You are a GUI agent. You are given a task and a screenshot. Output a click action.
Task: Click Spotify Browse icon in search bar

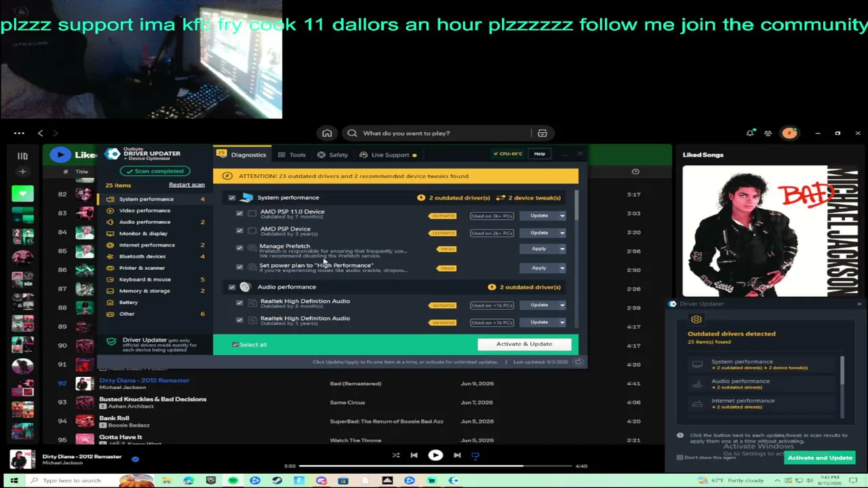point(542,134)
